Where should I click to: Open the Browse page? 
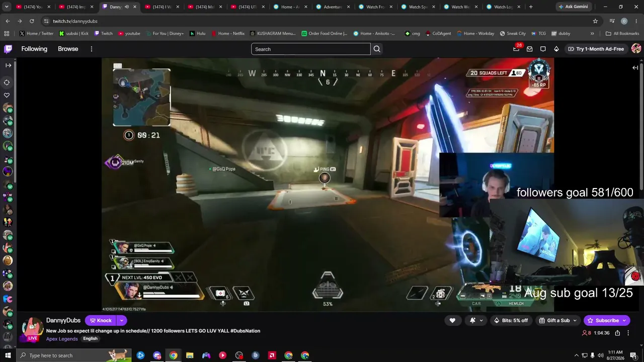point(68,49)
